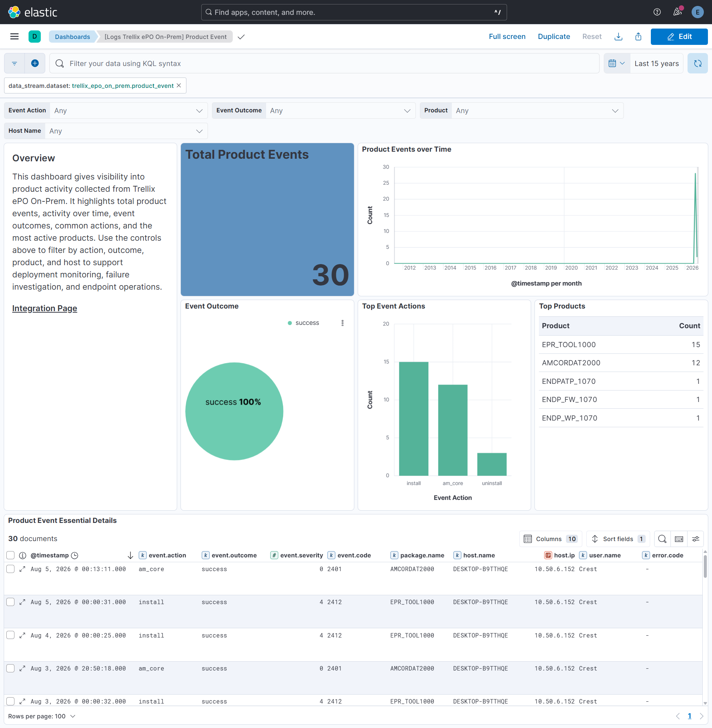The image size is (712, 728).
Task: Open the Product control dropdown
Action: coord(537,111)
